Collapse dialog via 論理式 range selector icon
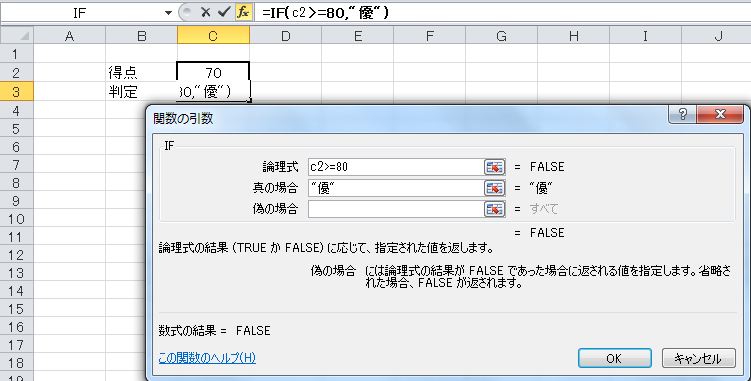 click(494, 167)
